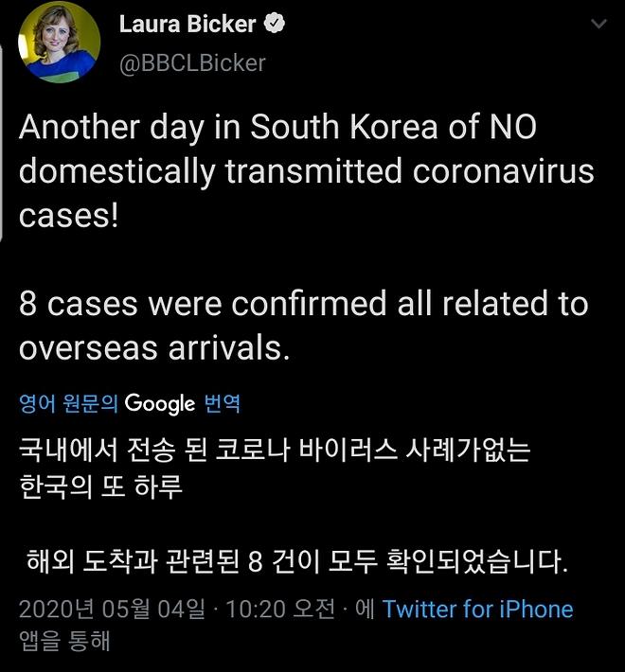Screen dimensions: 625x672
Task: Open the 'Twitter for iPhone' source link
Action: point(477,609)
